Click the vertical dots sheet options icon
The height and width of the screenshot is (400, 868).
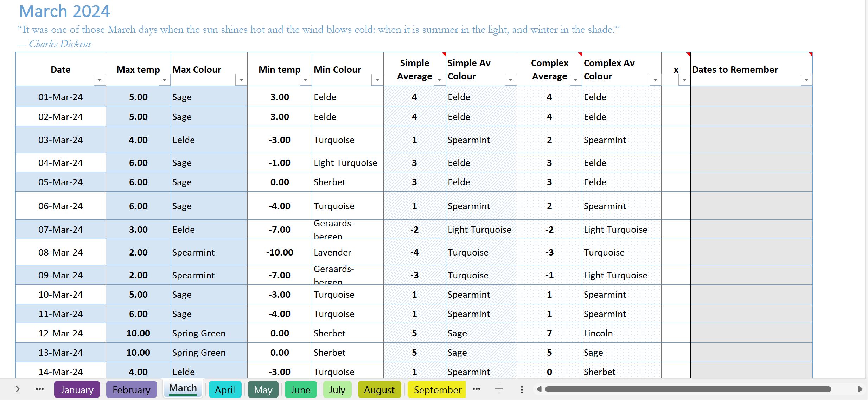point(522,389)
